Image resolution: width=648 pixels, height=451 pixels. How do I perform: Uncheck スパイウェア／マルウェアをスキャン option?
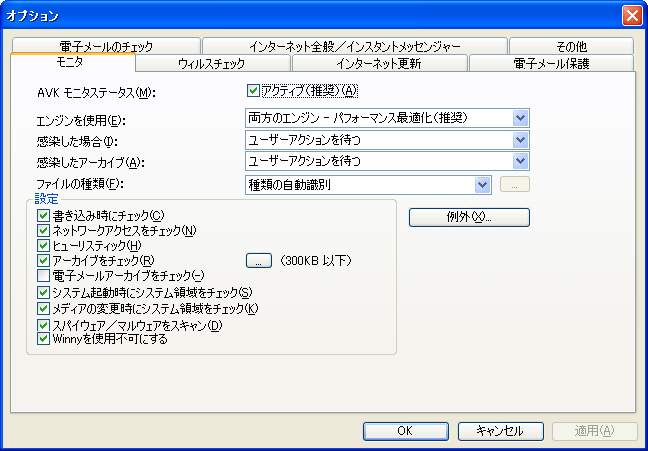tap(43, 325)
